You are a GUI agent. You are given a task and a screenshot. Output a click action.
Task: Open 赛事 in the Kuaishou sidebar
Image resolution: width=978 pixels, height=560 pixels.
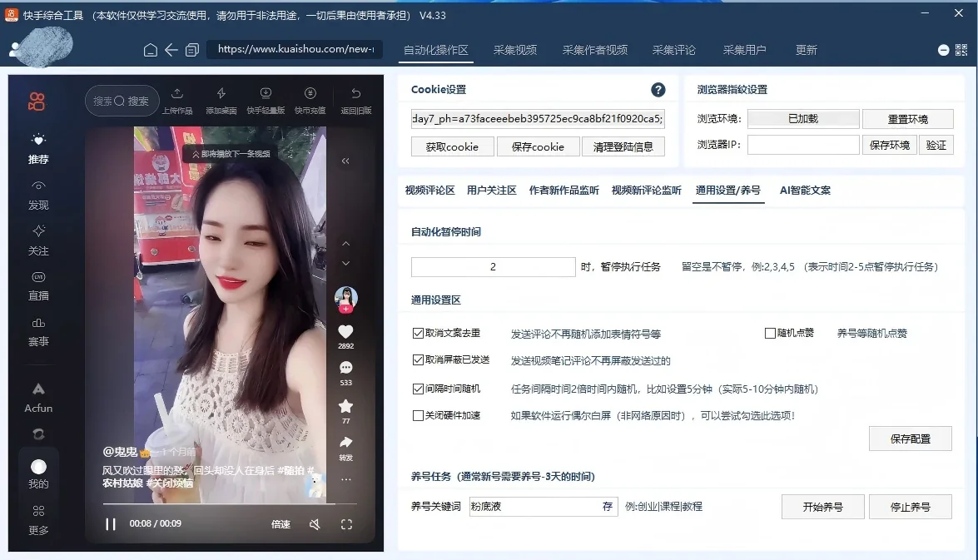38,332
